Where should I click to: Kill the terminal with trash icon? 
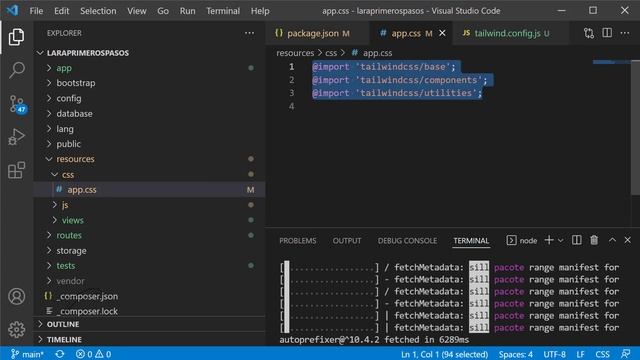[x=594, y=240]
